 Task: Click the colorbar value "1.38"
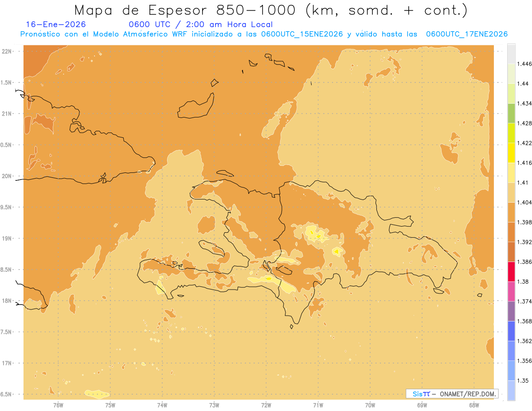click(524, 282)
